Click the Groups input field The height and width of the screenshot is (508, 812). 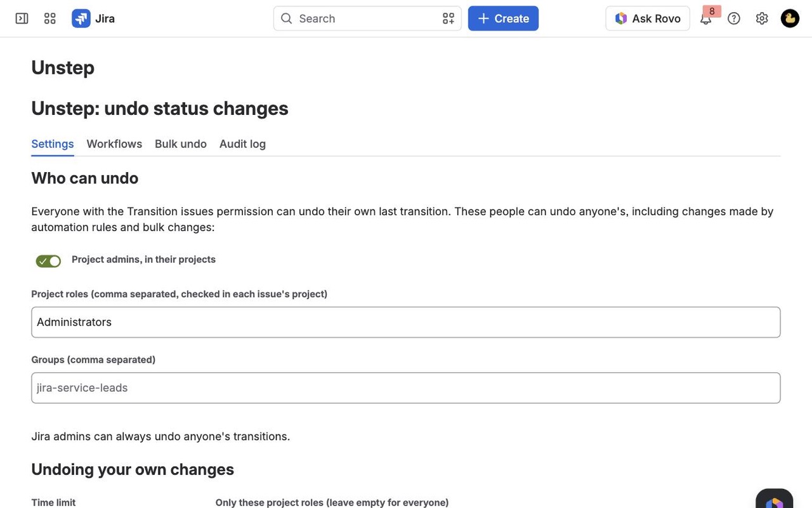tap(406, 388)
